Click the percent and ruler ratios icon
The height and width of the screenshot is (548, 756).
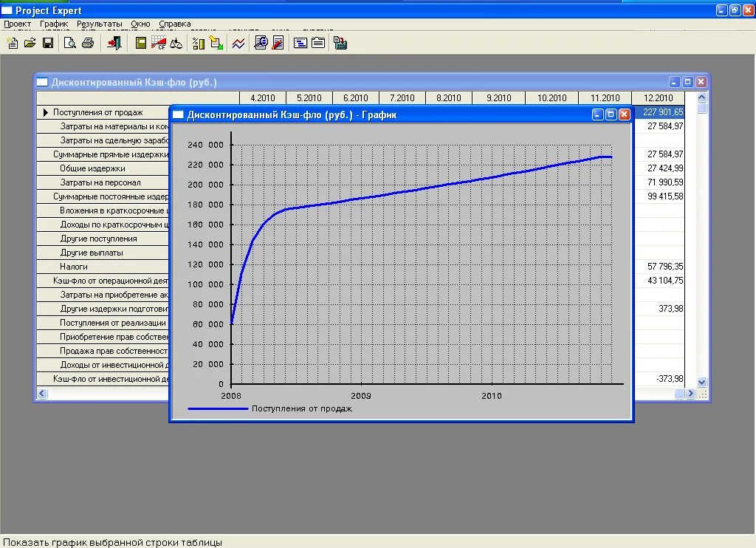pyautogui.click(x=198, y=44)
